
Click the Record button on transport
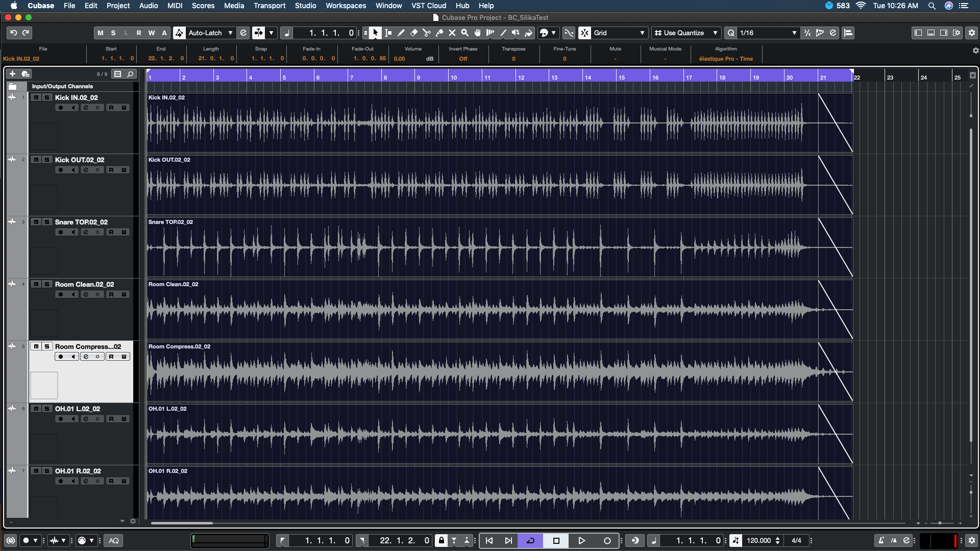pos(607,540)
